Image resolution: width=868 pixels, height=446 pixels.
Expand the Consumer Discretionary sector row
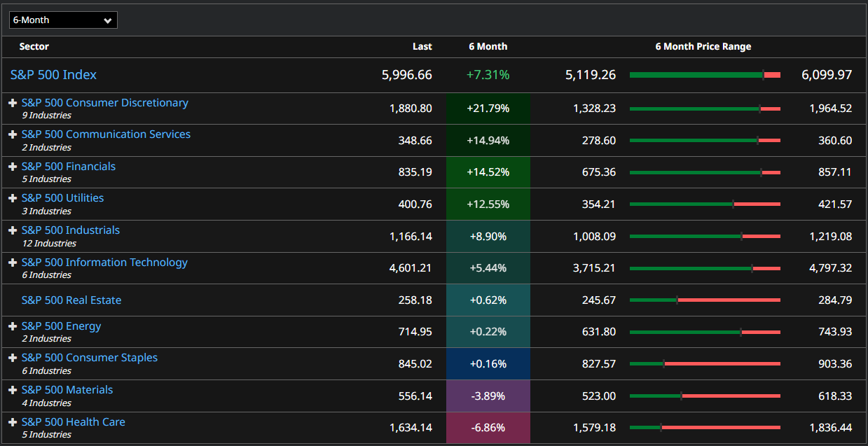pyautogui.click(x=13, y=103)
